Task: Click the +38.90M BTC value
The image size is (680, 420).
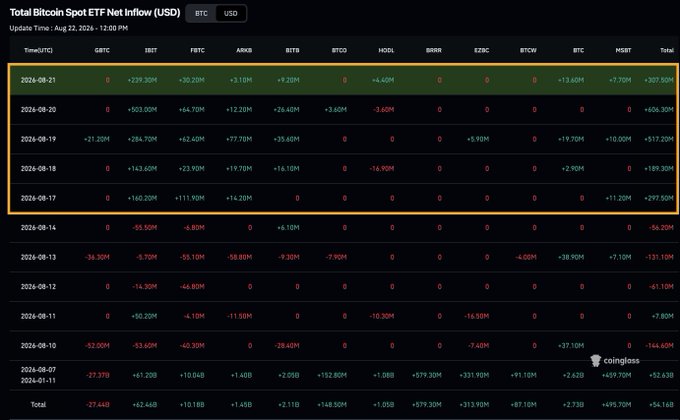Action: tap(571, 257)
